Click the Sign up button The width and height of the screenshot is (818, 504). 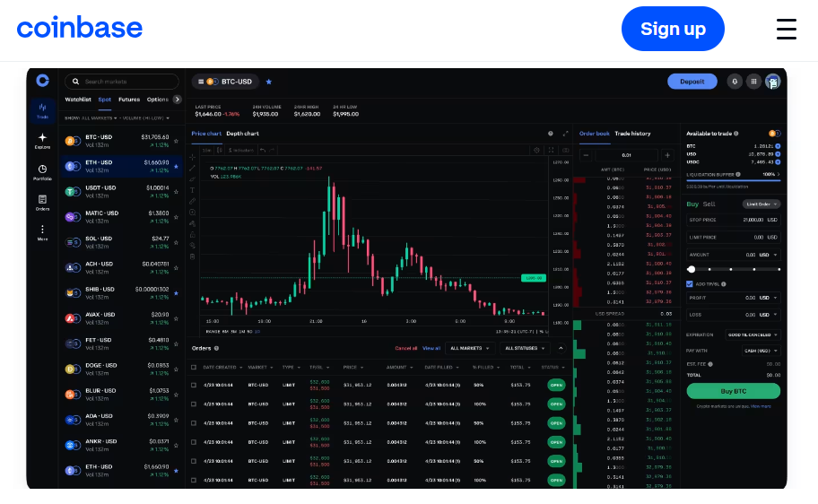pos(673,29)
